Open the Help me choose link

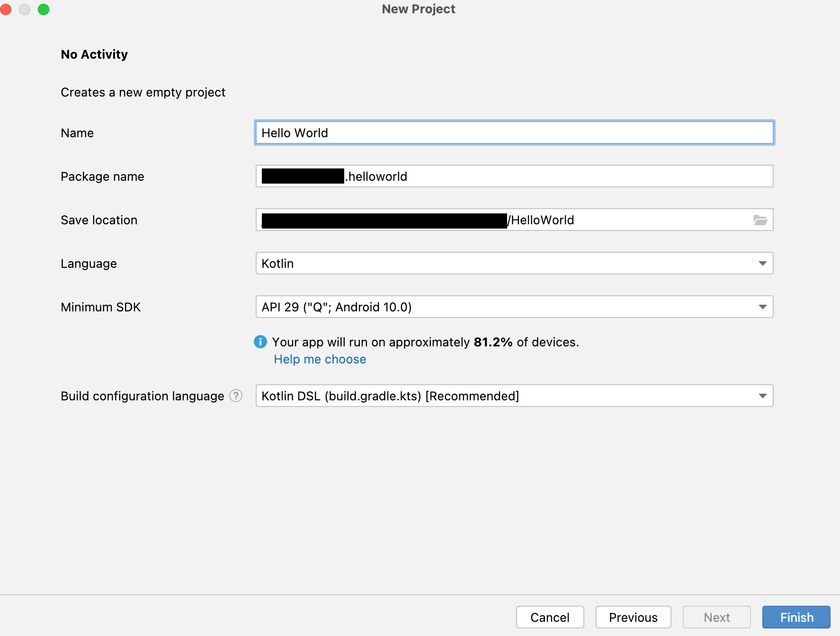pyautogui.click(x=320, y=359)
